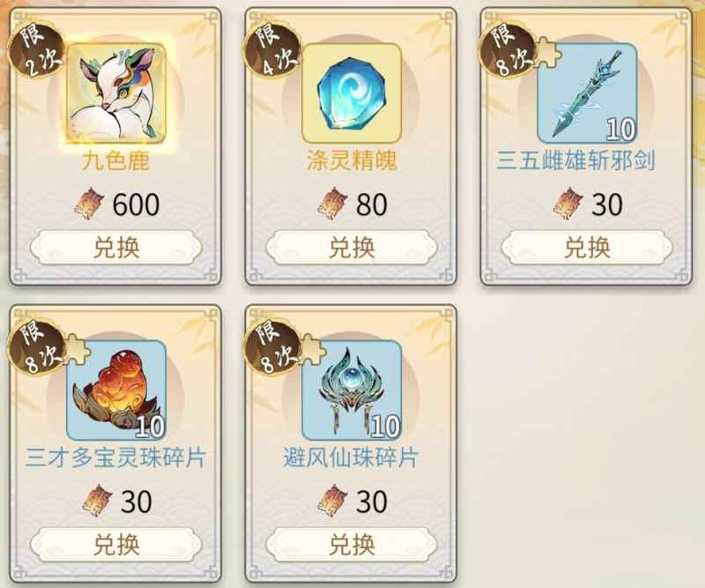This screenshot has width=705, height=588.
Task: Click the scroll icon under 避风仙珠碎片
Action: point(333,501)
